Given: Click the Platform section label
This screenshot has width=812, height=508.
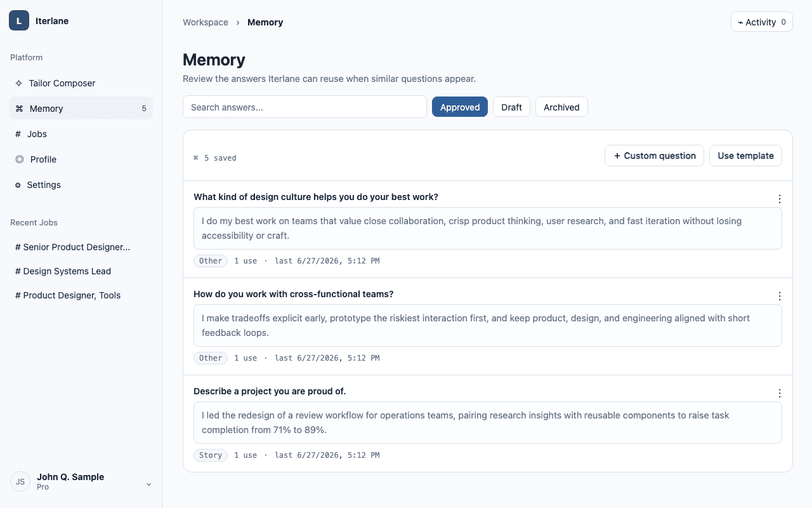Looking at the screenshot, I should click(27, 58).
